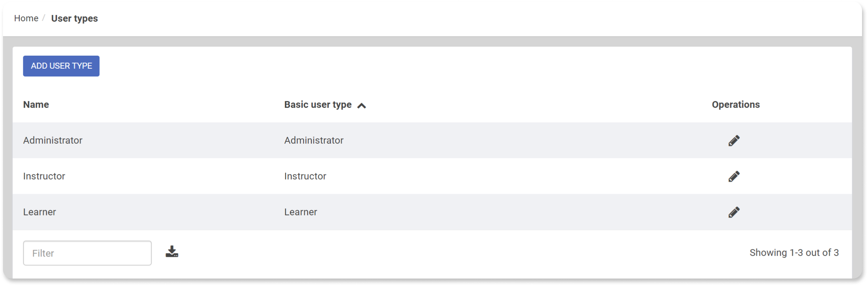Screen dimensions: 868x286
Task: Click the Showing 1-3 out of 3 text
Action: [x=794, y=253]
